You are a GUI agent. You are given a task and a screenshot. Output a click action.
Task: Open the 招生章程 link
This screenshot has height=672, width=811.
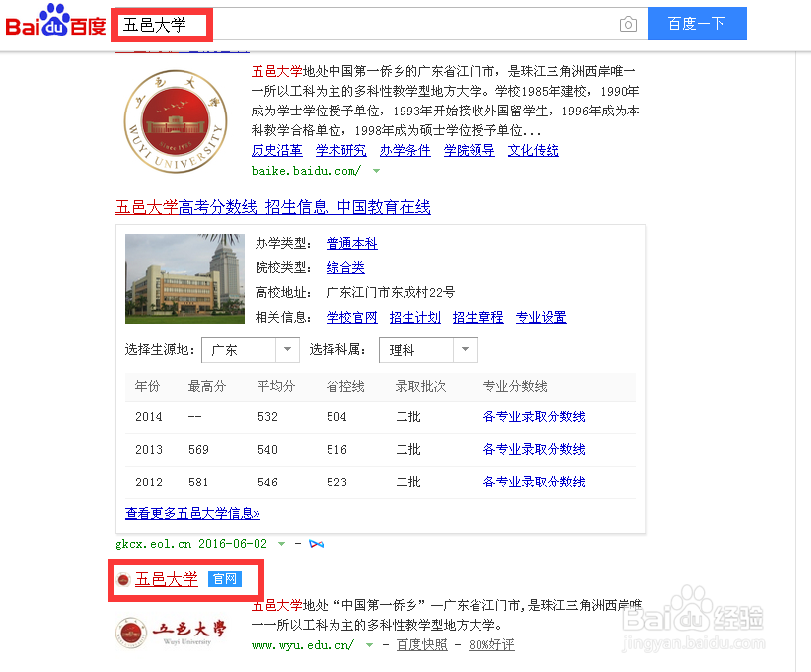(x=478, y=317)
